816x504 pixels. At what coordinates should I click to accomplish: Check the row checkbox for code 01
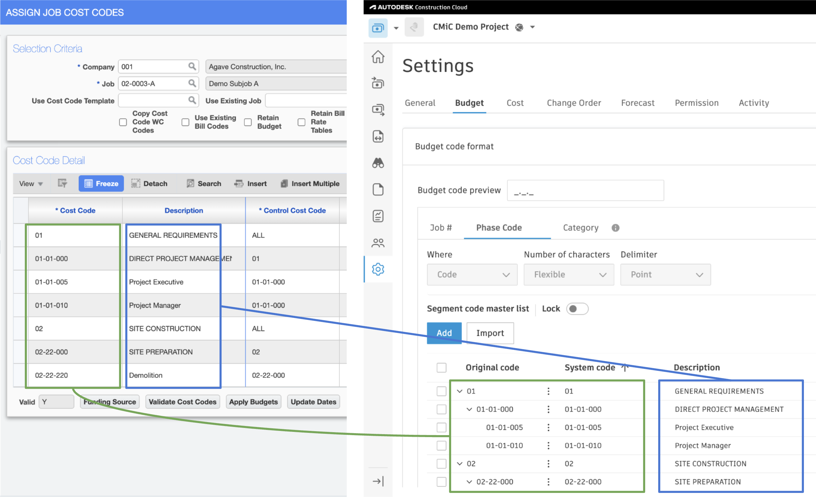(441, 391)
